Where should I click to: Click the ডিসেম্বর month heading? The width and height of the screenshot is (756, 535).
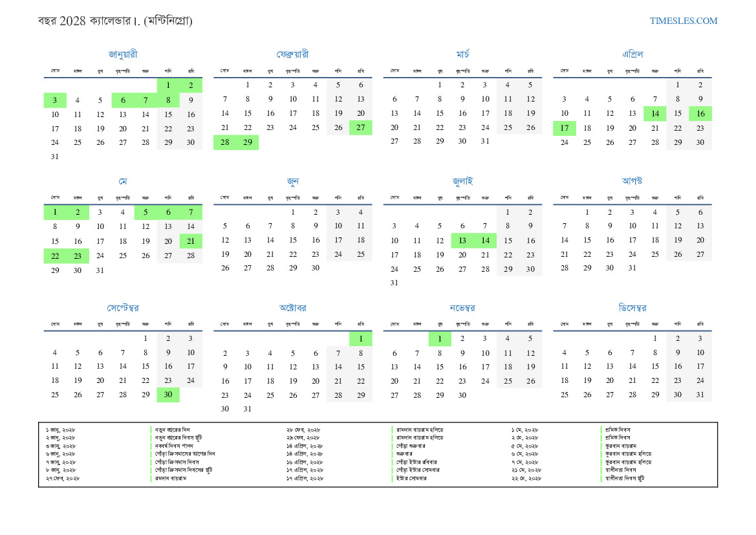click(632, 307)
